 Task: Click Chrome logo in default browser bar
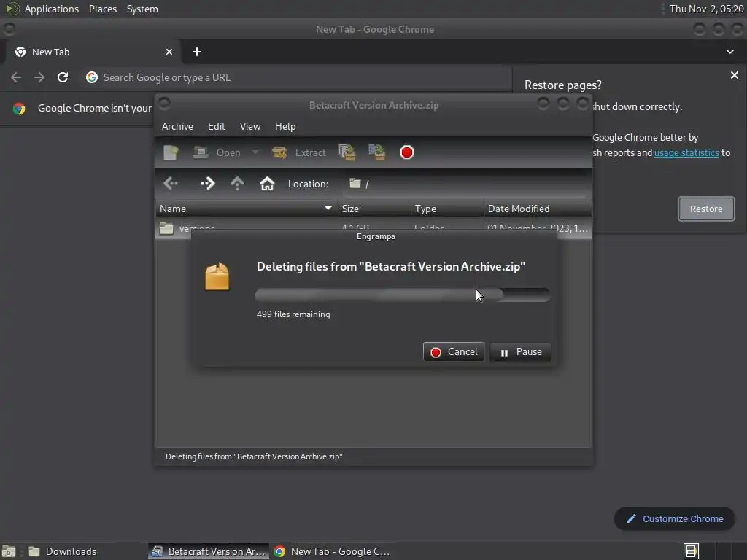[19, 109]
